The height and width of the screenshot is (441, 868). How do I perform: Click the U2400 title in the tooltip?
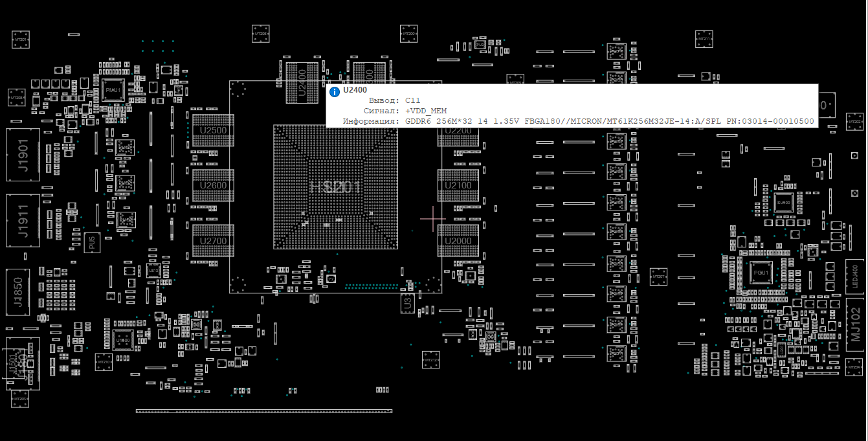coord(355,90)
